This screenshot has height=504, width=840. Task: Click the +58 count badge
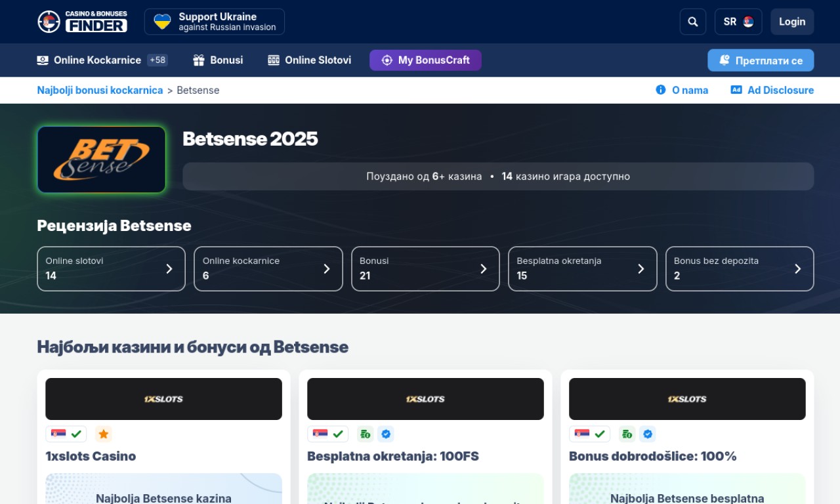[157, 60]
